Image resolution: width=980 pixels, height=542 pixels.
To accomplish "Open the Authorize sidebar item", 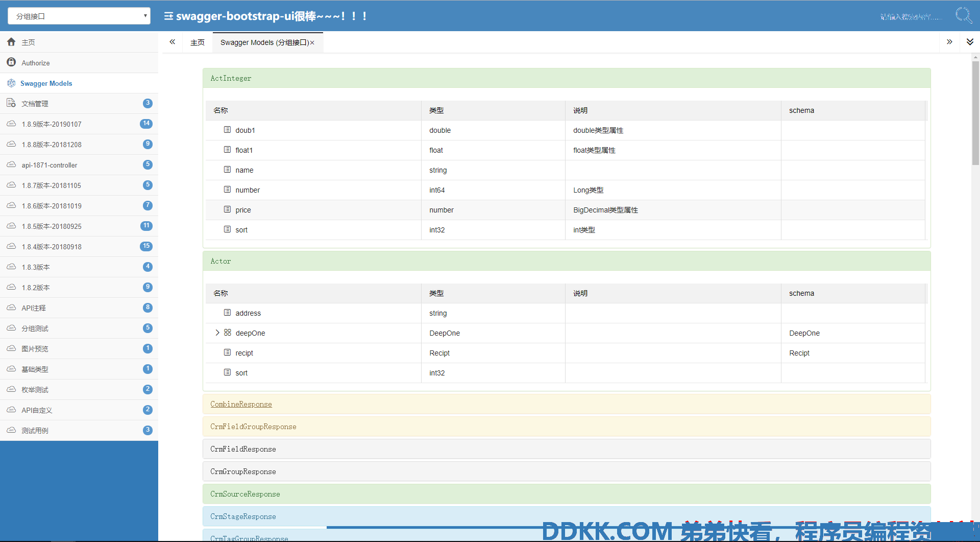I will tap(79, 63).
